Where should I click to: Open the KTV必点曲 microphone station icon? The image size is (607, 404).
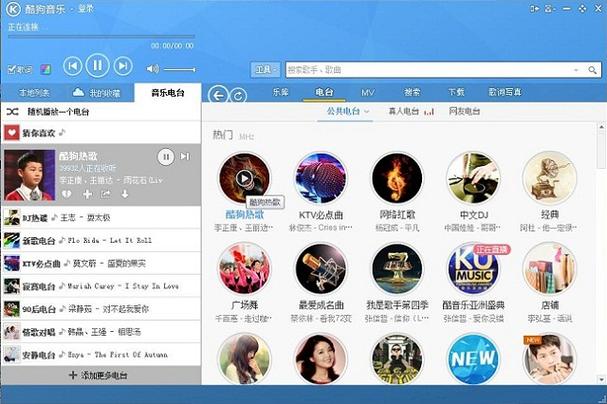[x=321, y=178]
